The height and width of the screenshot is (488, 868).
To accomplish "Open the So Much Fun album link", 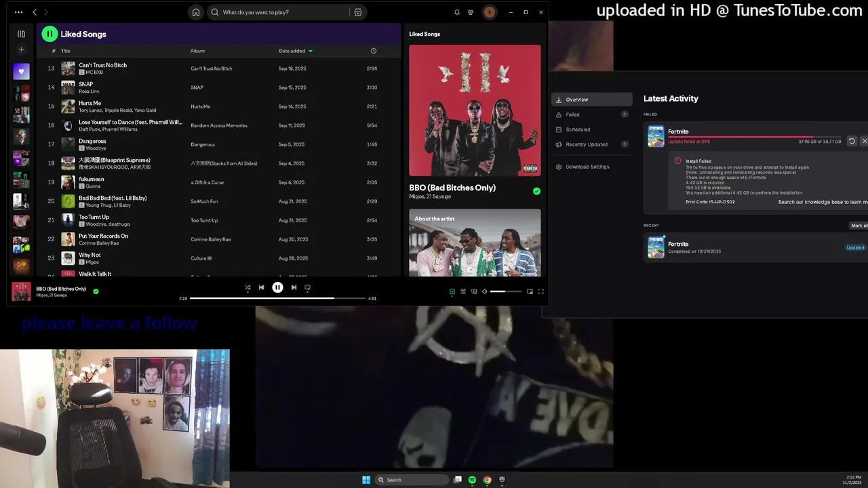I will pos(204,201).
